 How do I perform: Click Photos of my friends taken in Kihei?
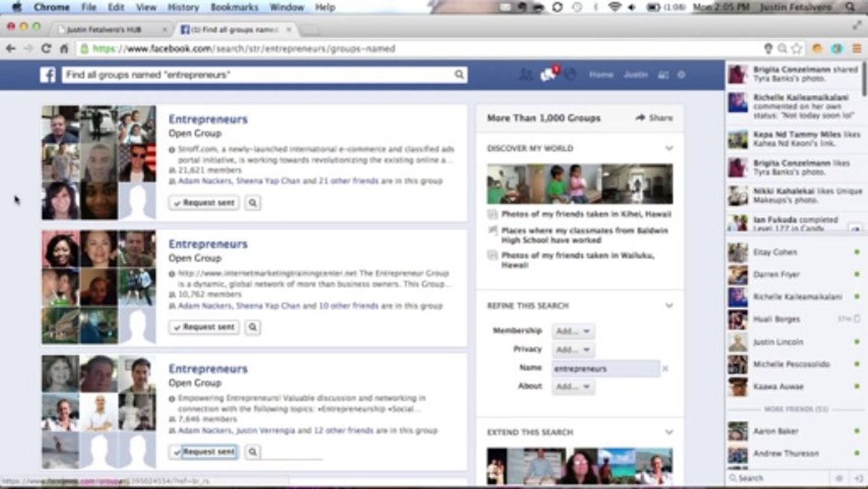pos(586,214)
